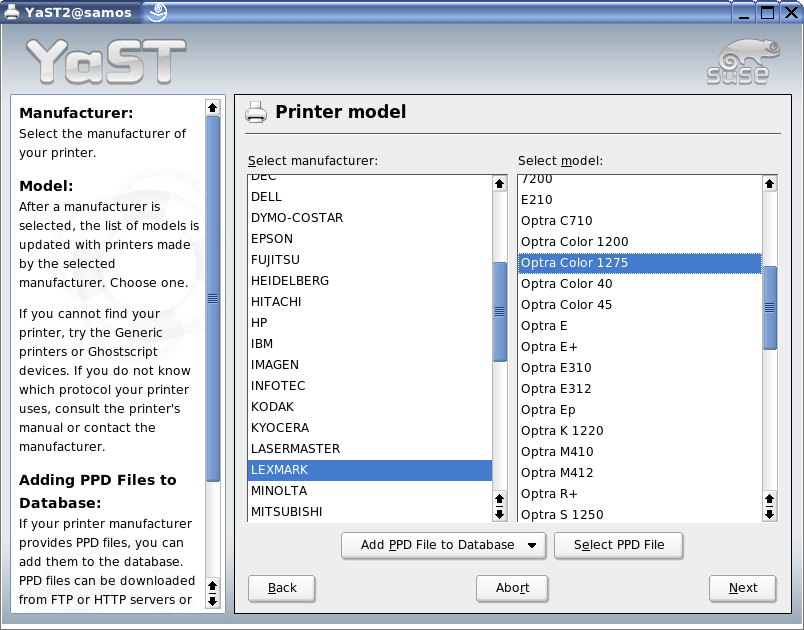The image size is (804, 630).
Task: Select Optra M412 model
Action: 640,473
